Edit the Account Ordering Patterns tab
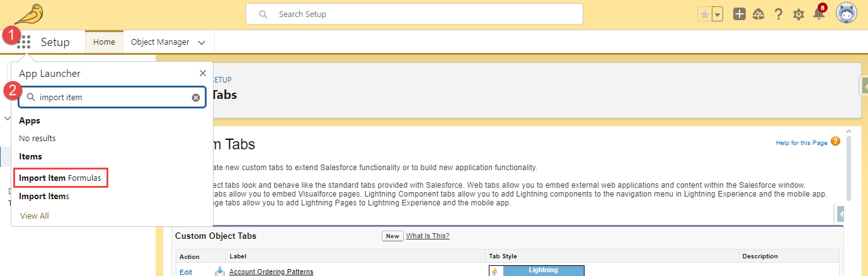The width and height of the screenshot is (868, 276). (x=186, y=272)
